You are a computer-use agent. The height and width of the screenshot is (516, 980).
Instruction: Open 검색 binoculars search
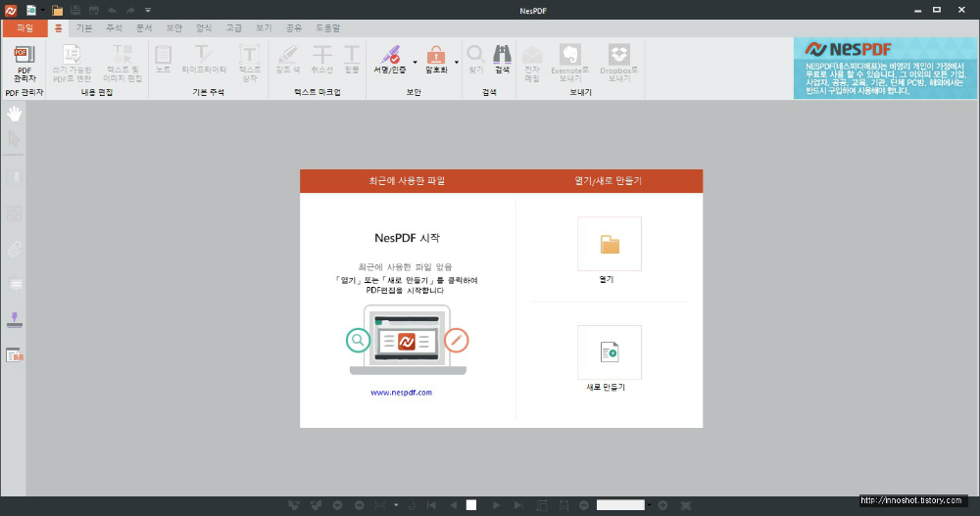click(x=502, y=60)
